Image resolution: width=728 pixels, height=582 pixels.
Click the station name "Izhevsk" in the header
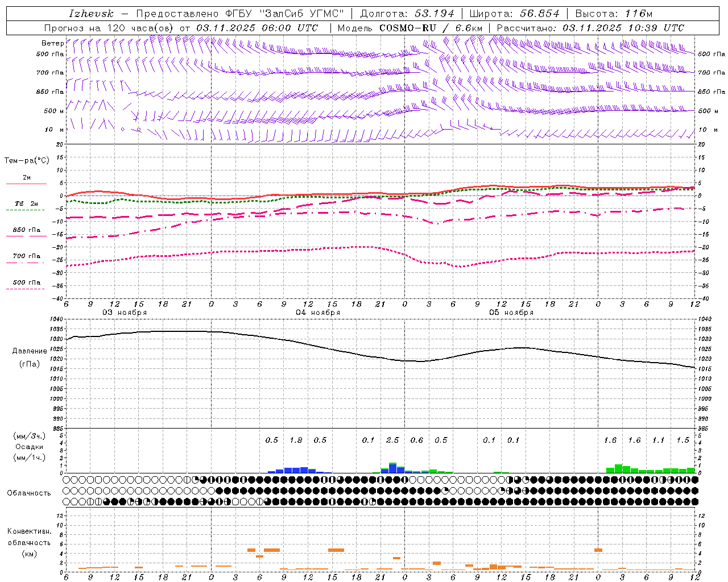(91, 14)
